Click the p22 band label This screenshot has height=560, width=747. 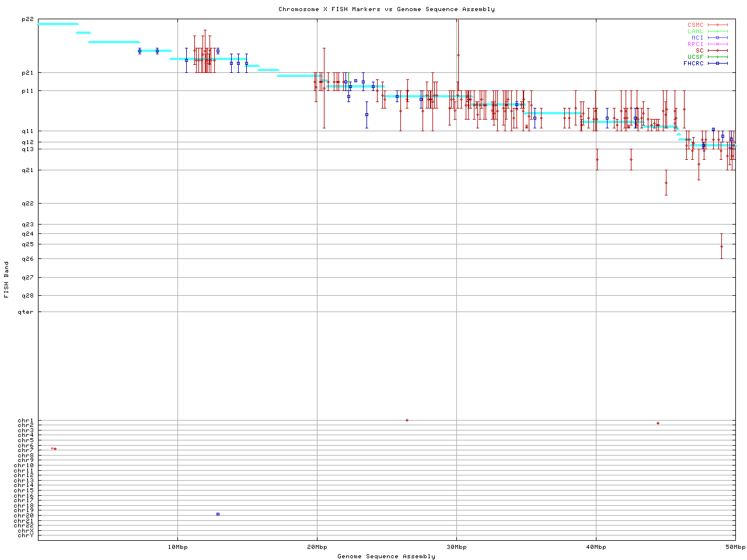coord(27,19)
